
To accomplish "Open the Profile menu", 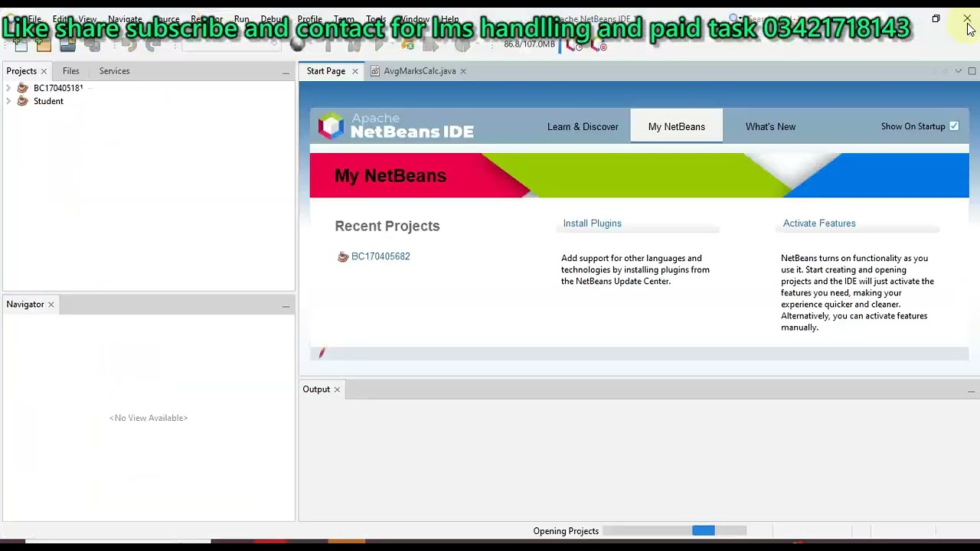I will coord(309,19).
